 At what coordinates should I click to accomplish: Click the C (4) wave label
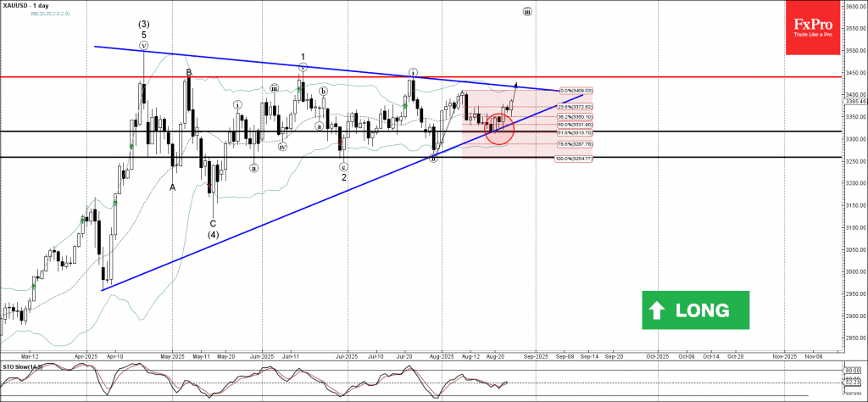pos(213,229)
